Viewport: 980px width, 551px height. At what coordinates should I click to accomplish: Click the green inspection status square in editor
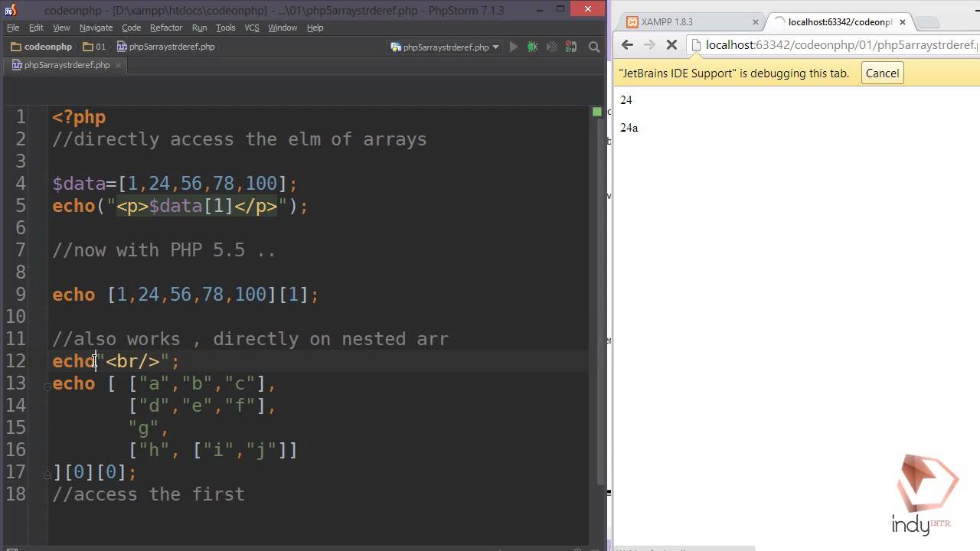(596, 112)
